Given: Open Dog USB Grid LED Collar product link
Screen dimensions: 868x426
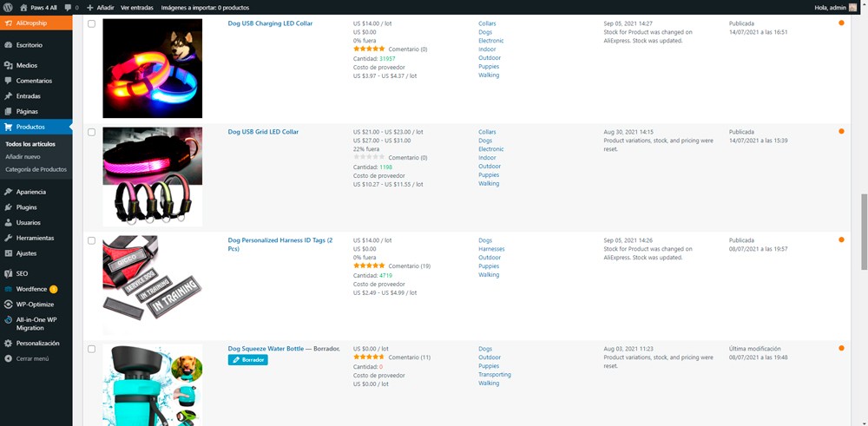Looking at the screenshot, I should pos(263,132).
